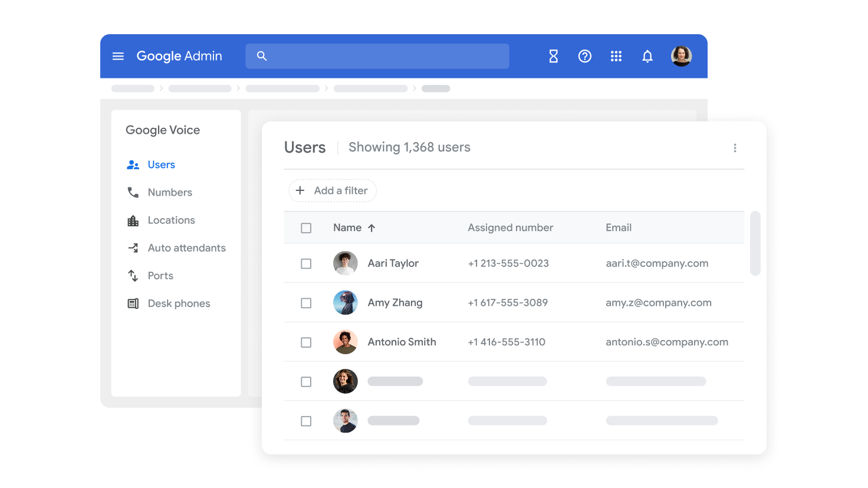Image resolution: width=868 pixels, height=488 pixels.
Task: Open amy.z@company.com email link
Action: click(x=659, y=302)
